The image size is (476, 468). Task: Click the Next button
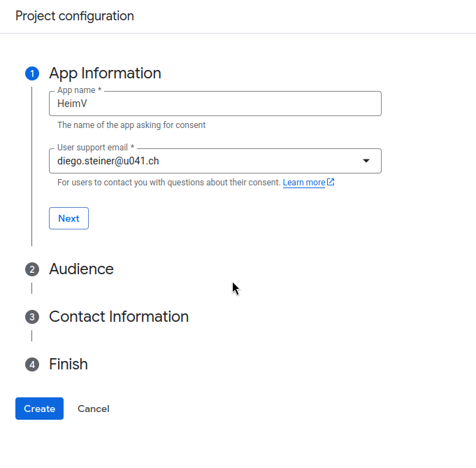coord(69,218)
